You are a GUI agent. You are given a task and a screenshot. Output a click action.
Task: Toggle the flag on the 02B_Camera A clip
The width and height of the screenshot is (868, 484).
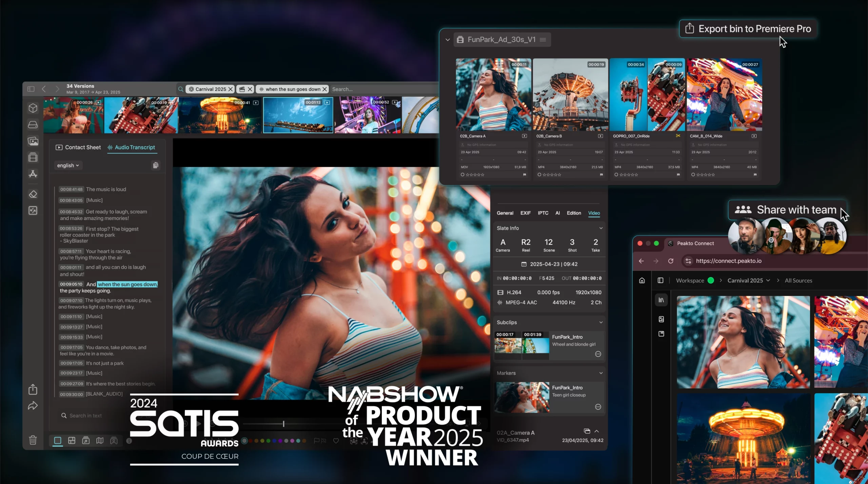tap(525, 175)
